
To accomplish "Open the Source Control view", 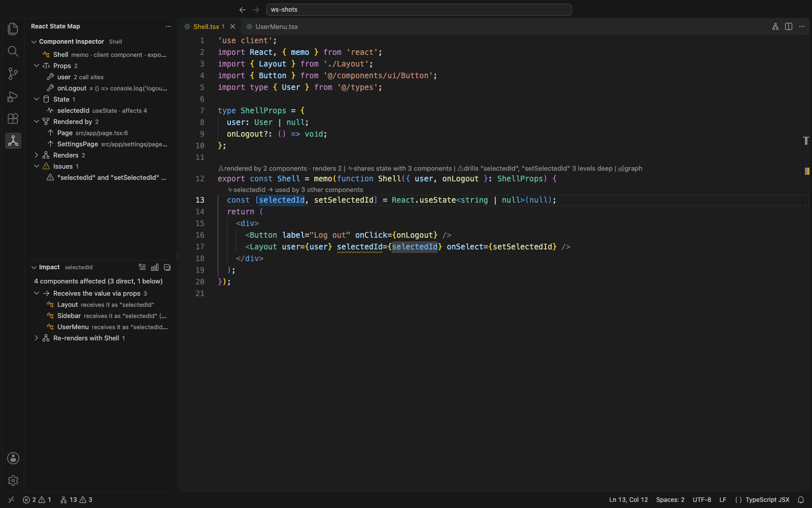I will (x=13, y=74).
